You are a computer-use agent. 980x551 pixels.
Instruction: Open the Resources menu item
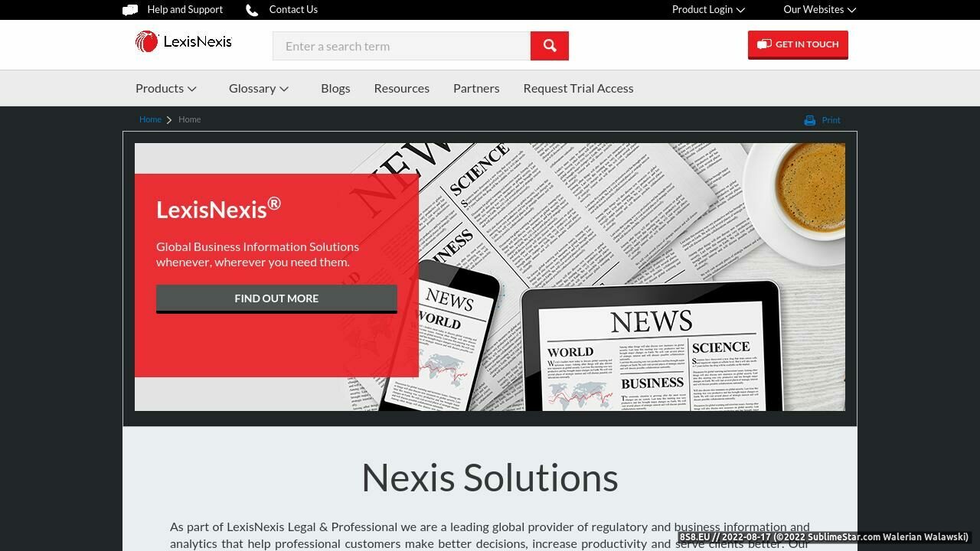(402, 88)
